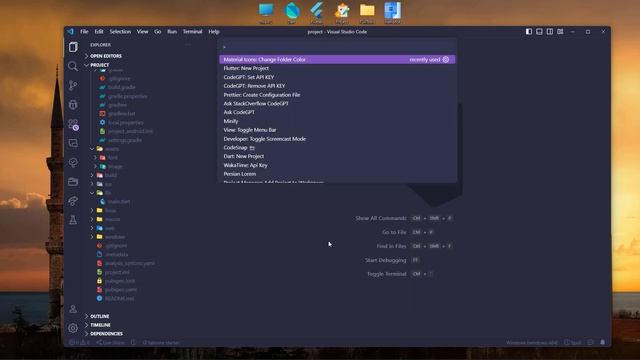640x360 pixels.
Task: Select Dart: New Project command
Action: coord(337,156)
